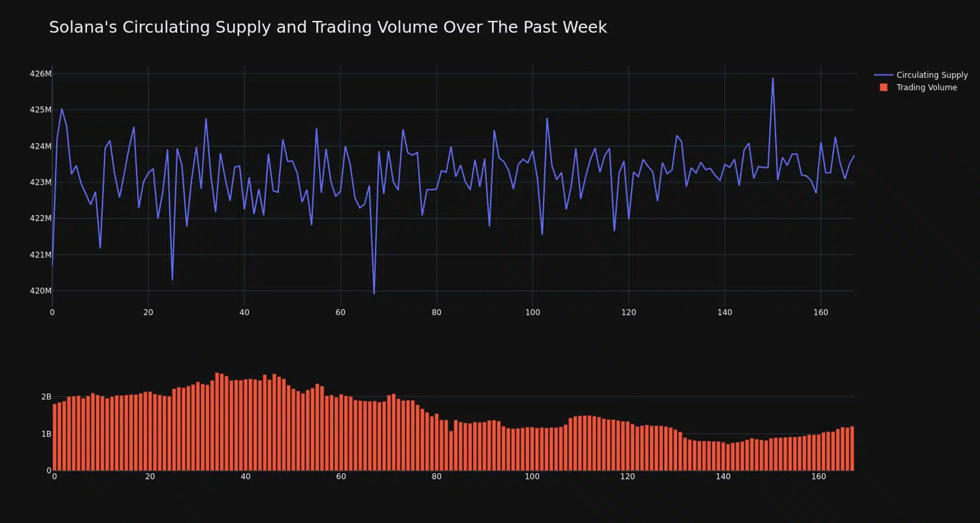Click the highest circulating supply peak near 150
The width and height of the screenshot is (980, 523).
point(773,79)
